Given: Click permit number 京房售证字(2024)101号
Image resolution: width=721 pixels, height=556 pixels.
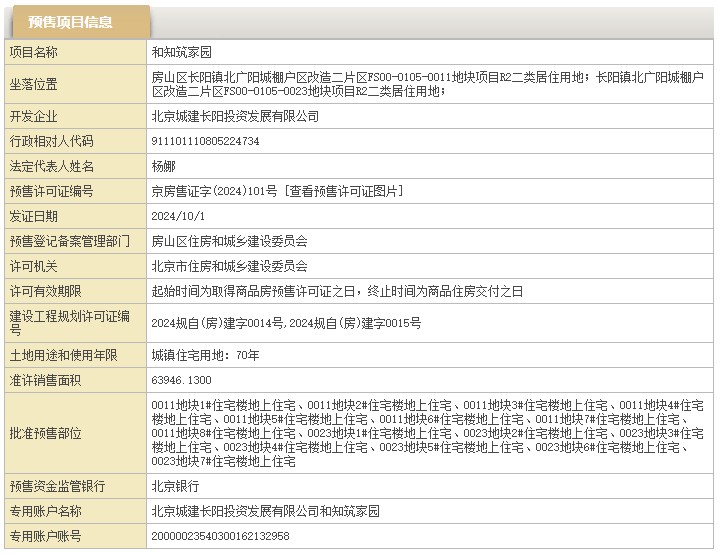Looking at the screenshot, I should [214, 191].
